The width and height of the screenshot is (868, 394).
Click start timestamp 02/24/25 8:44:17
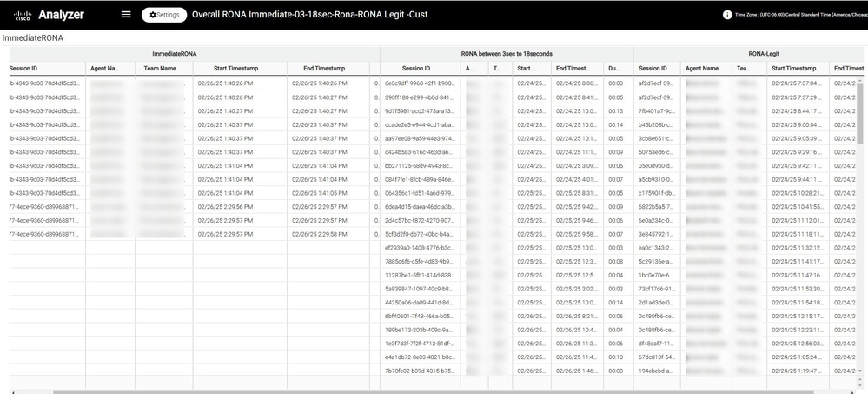tap(797, 110)
